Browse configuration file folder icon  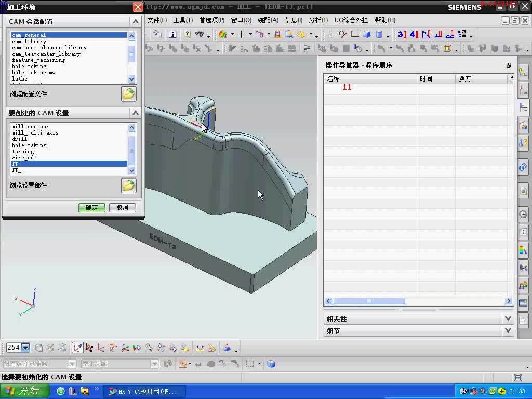coord(129,94)
